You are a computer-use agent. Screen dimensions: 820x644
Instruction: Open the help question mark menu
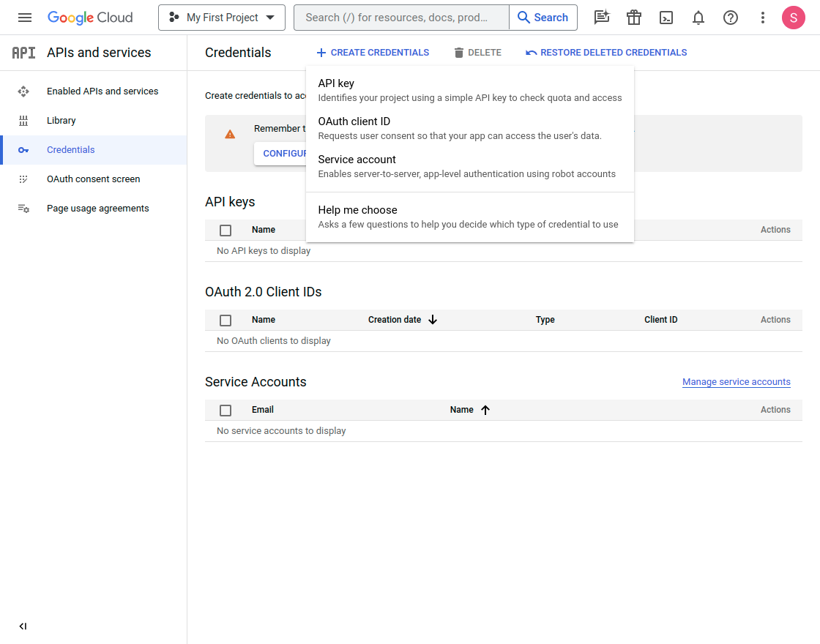point(731,18)
